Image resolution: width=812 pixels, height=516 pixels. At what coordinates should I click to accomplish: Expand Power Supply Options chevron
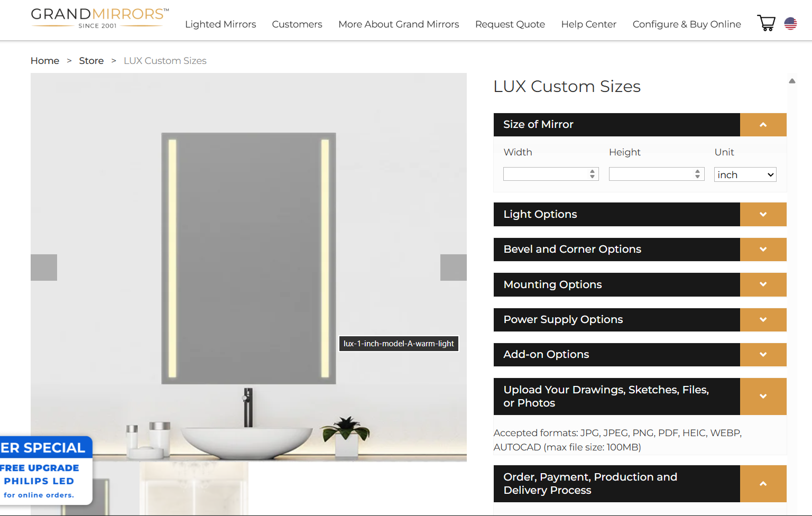[x=763, y=320]
